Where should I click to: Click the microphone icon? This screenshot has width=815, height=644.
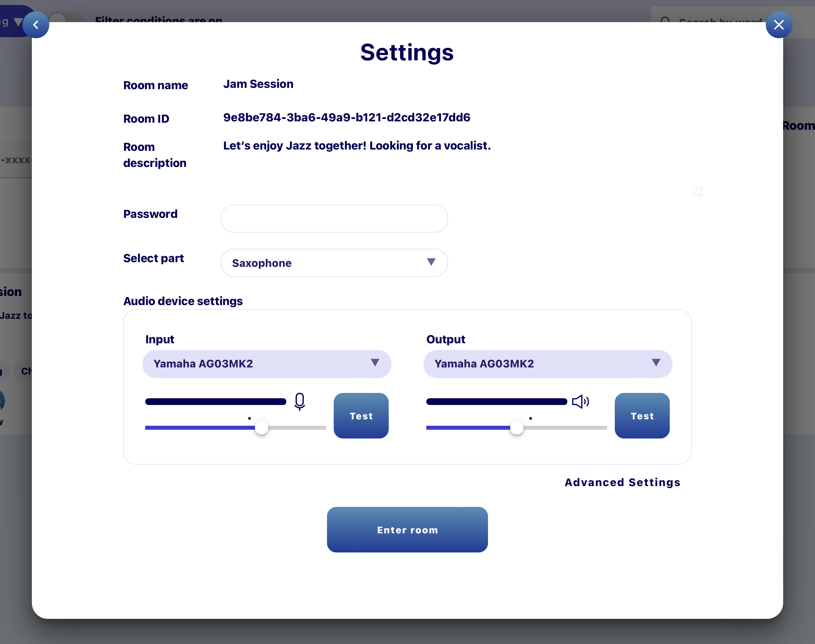coord(300,402)
